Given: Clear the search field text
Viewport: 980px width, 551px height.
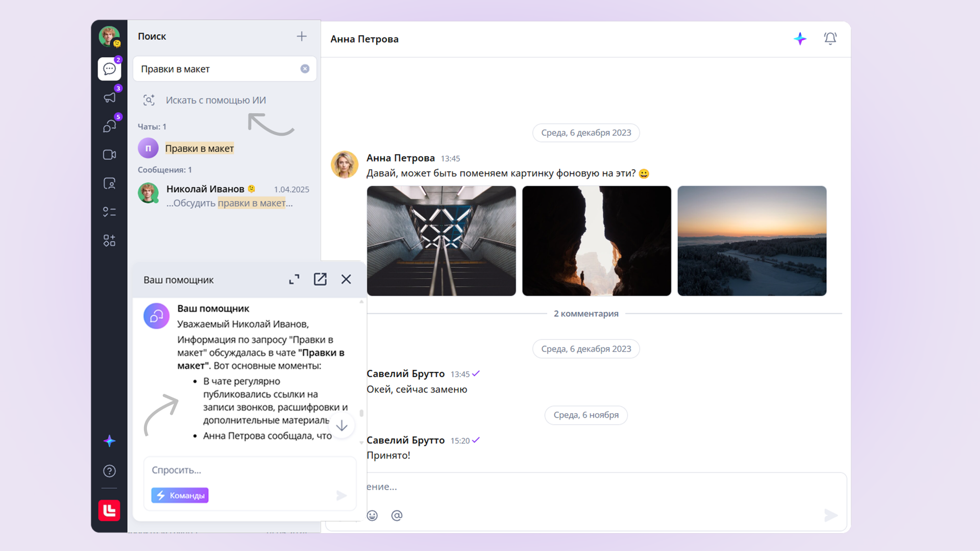Looking at the screenshot, I should click(305, 69).
